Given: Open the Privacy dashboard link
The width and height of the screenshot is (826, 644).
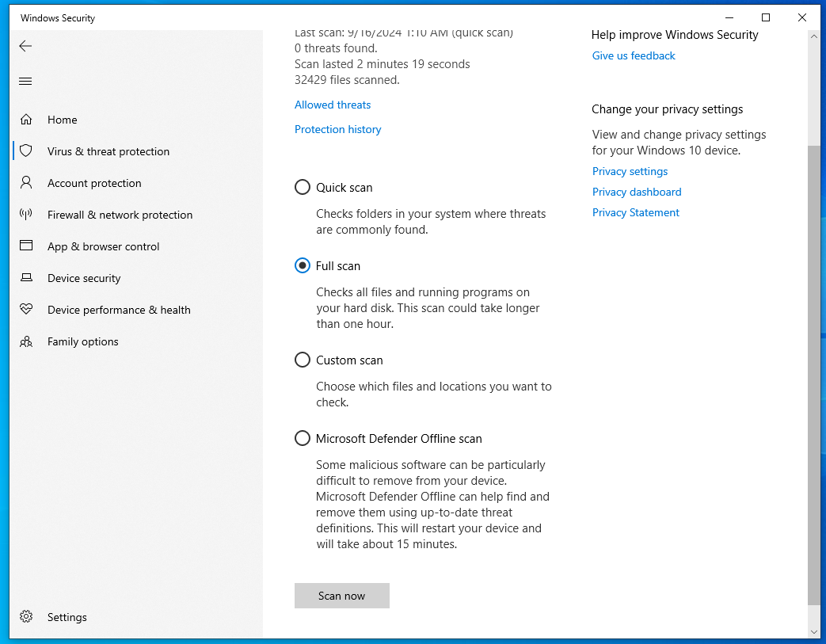Looking at the screenshot, I should [637, 192].
